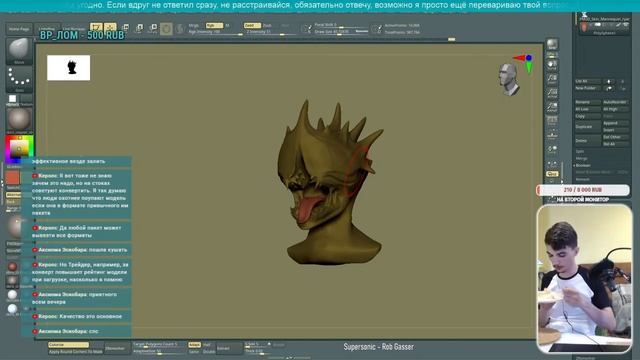Click the XYZ axis orientation gizmo
Viewport: 640px width, 360px height.
[x=524, y=62]
